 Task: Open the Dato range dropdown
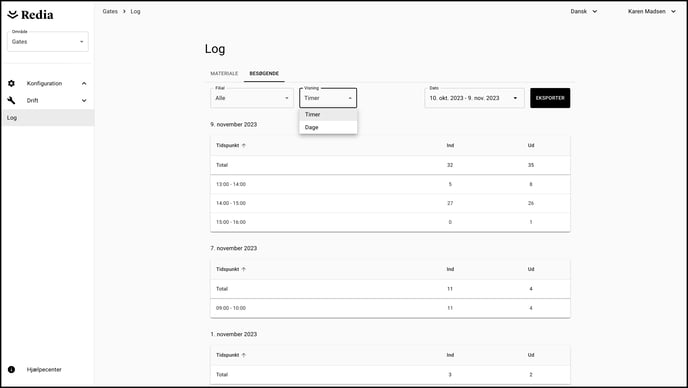coord(474,98)
